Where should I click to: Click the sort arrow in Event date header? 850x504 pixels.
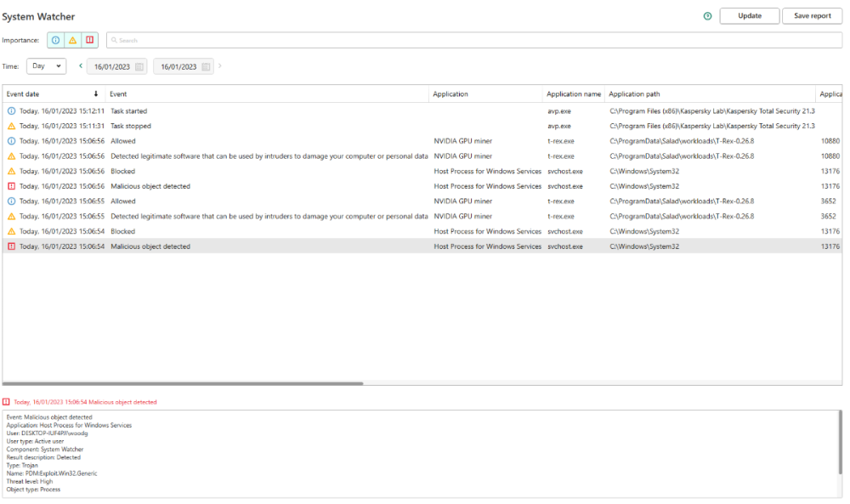96,93
